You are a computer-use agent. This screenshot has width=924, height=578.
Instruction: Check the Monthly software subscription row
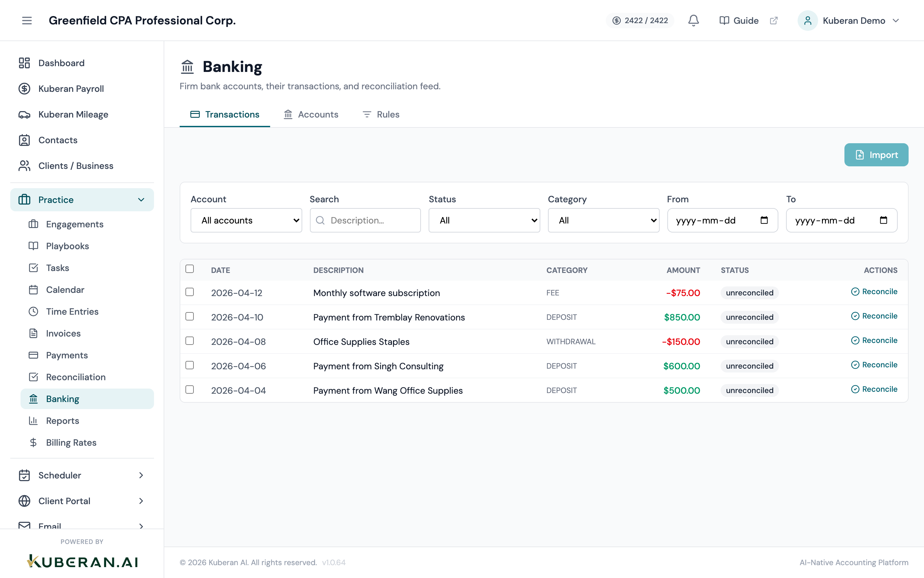point(190,292)
